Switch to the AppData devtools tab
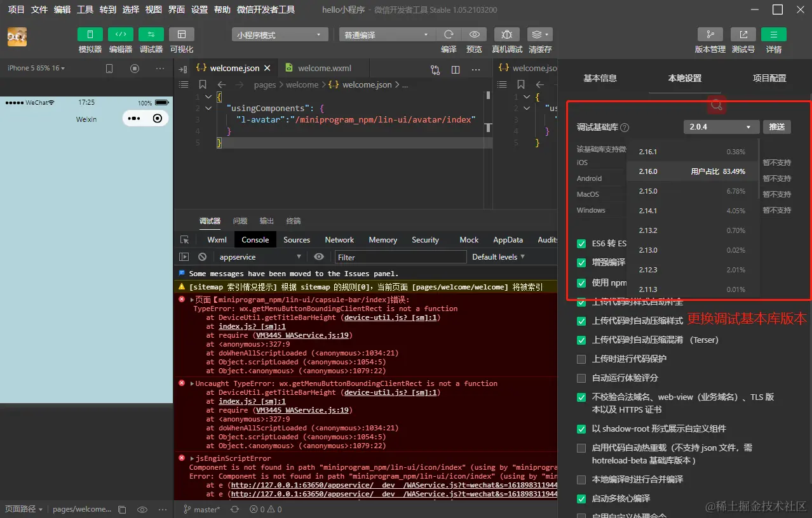This screenshot has width=812, height=518. [x=508, y=240]
